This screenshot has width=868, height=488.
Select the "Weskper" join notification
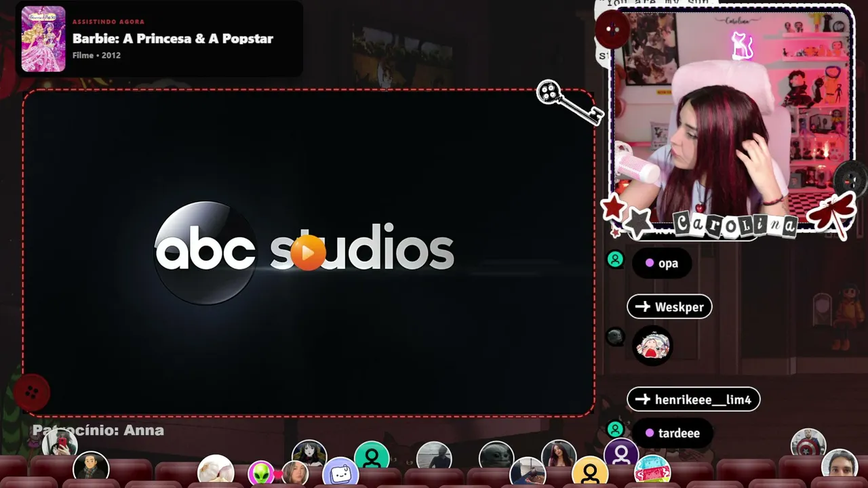[x=669, y=307]
